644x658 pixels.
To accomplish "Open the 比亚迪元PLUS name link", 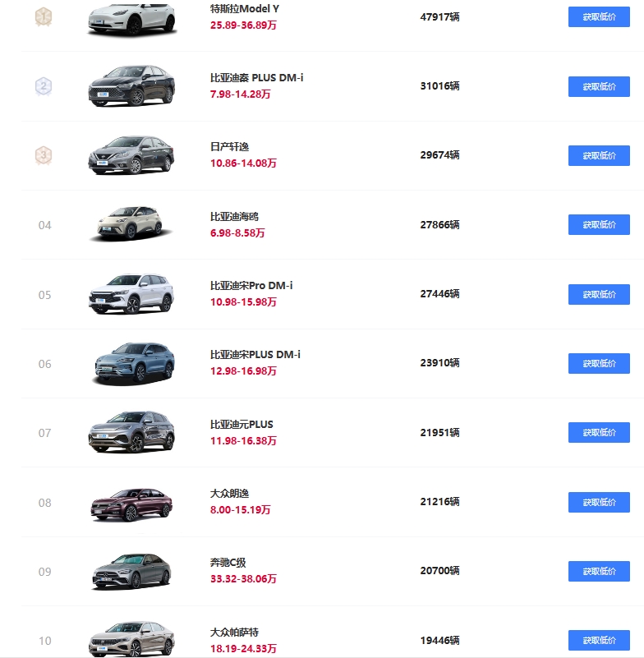I will coord(241,425).
